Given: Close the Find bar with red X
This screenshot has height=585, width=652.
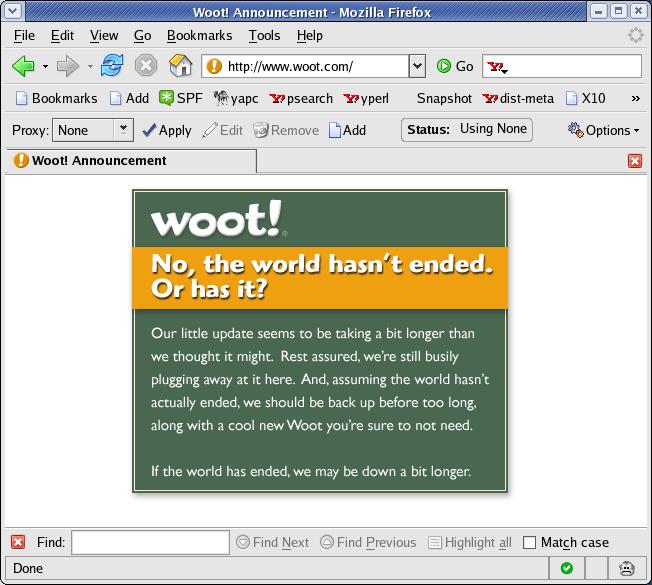Looking at the screenshot, I should [18, 542].
